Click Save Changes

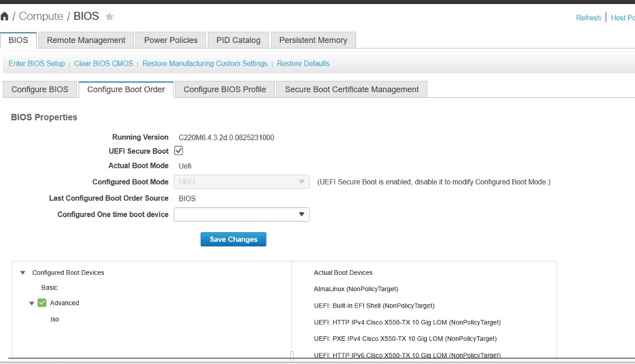click(x=233, y=239)
